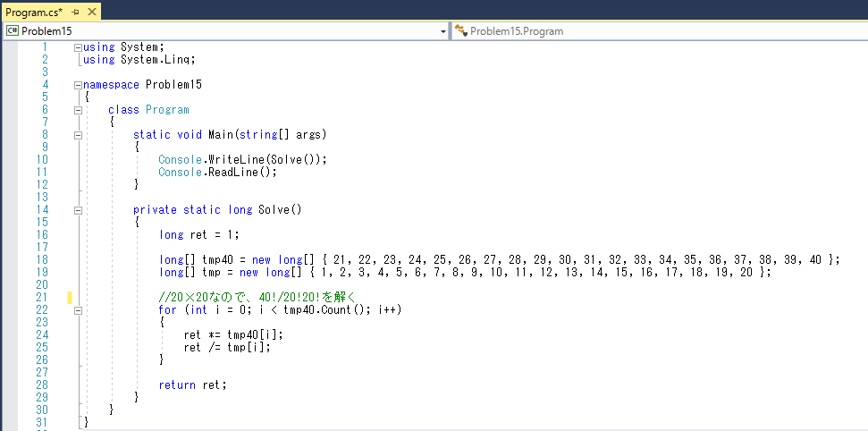This screenshot has height=431, width=868.
Task: Collapse the for loop block
Action: pos(78,310)
